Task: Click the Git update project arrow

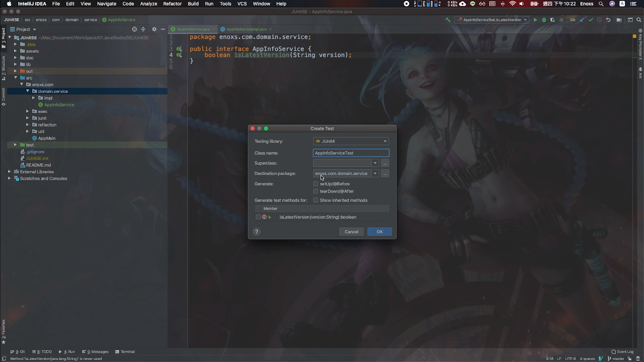Action: (582, 20)
